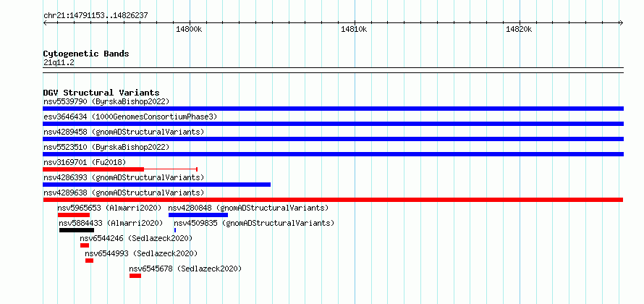Open the nsv4286393 (gnomADStructuralVariants) label
This screenshot has height=304, width=644.
124,177
